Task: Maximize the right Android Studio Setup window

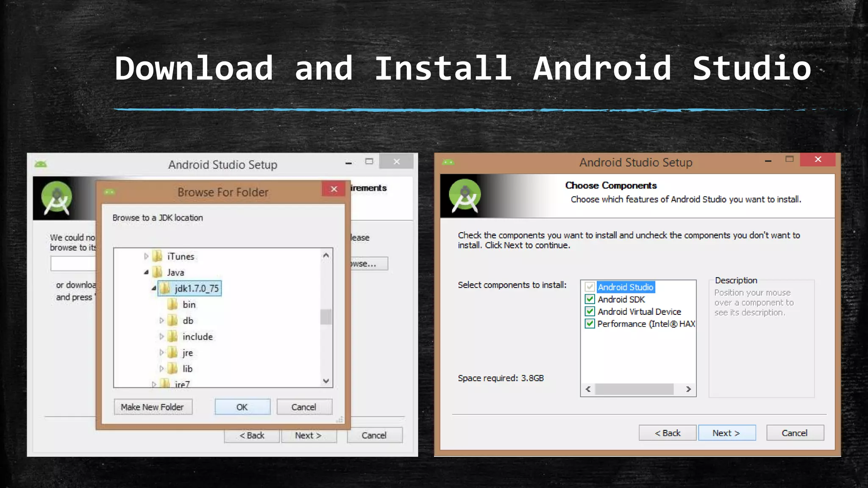Action: click(x=789, y=159)
